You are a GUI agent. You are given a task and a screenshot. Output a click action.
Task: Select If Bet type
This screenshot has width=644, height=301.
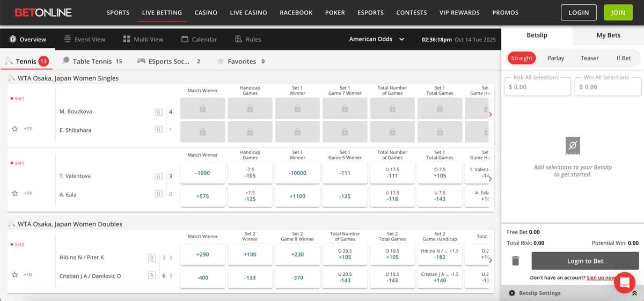pyautogui.click(x=624, y=58)
